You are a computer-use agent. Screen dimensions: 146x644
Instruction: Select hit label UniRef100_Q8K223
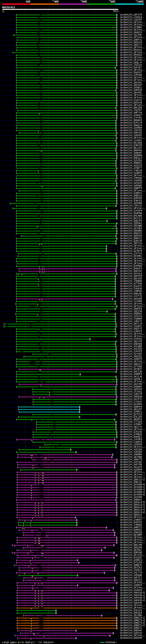click(131, 364)
